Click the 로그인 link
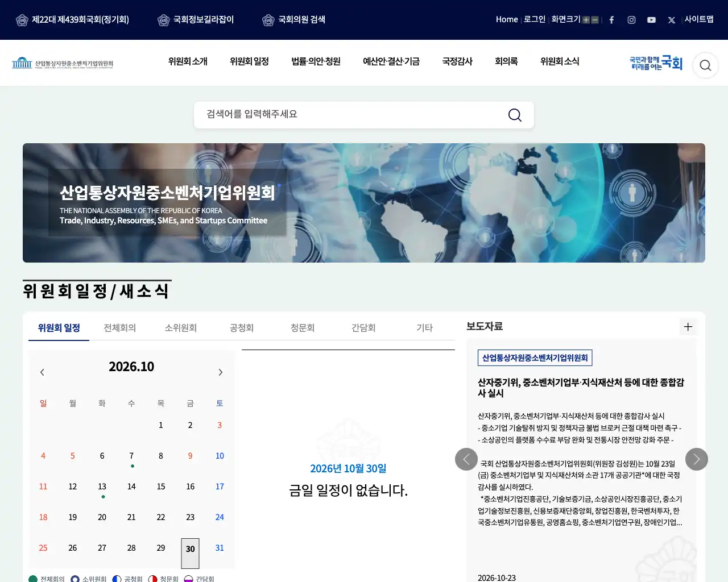 tap(535, 19)
